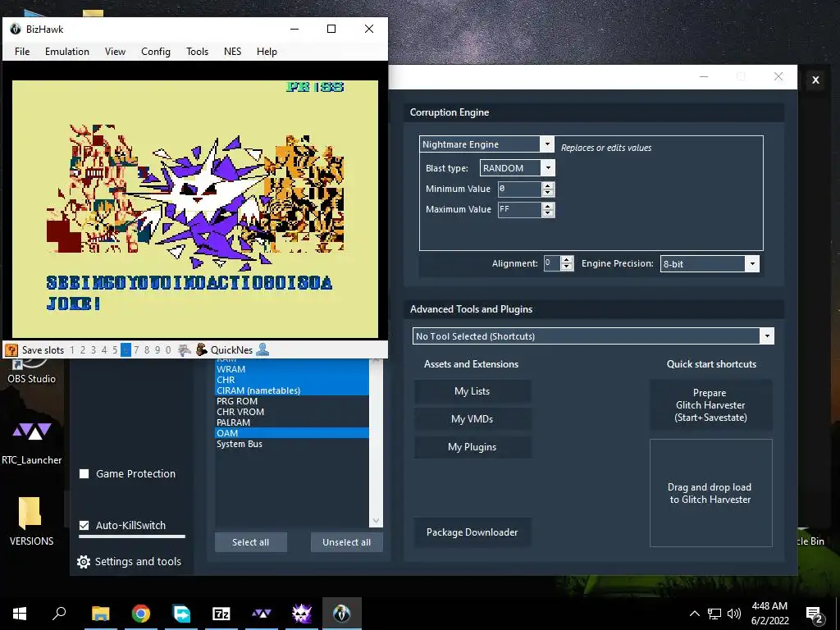The width and height of the screenshot is (840, 630).
Task: Open the volume tray icon
Action: click(x=734, y=614)
